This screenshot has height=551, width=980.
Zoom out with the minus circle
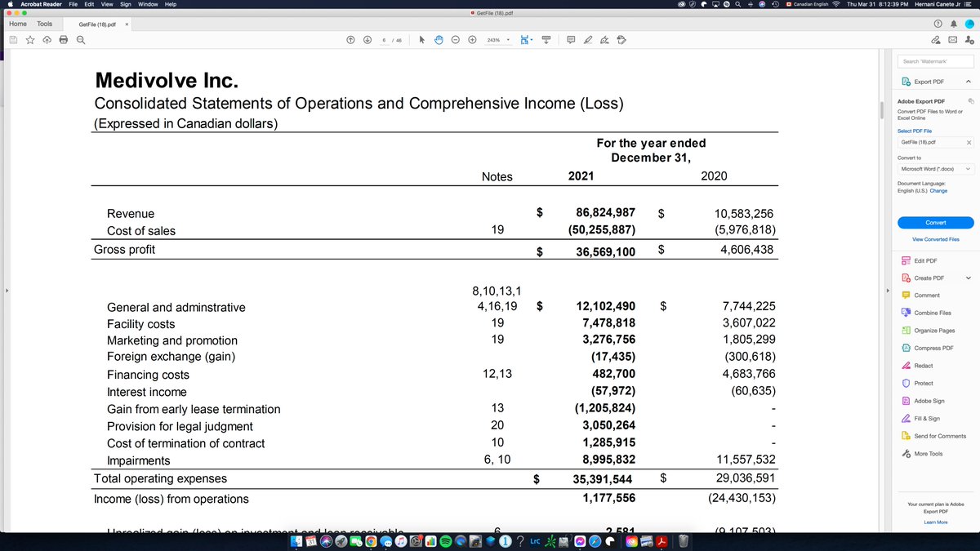(455, 39)
